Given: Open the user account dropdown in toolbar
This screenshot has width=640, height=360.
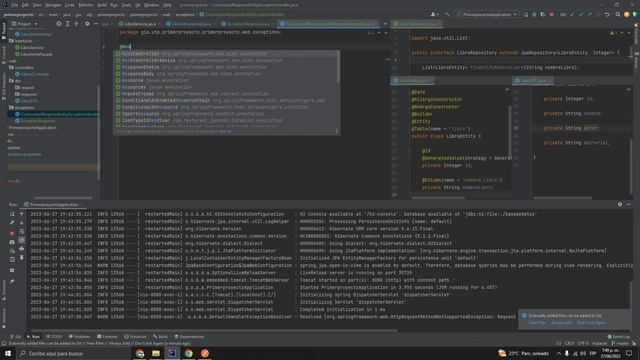Looking at the screenshot, I should 434,14.
